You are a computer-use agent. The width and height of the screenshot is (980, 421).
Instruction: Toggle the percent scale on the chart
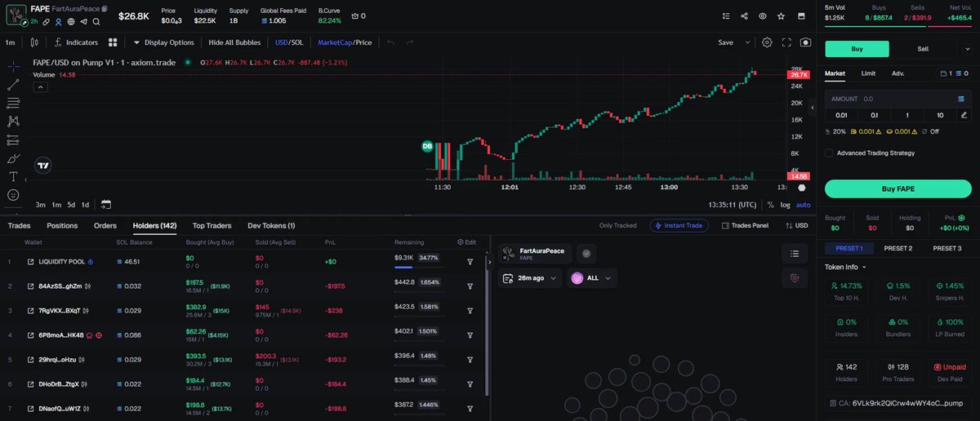[x=770, y=205]
